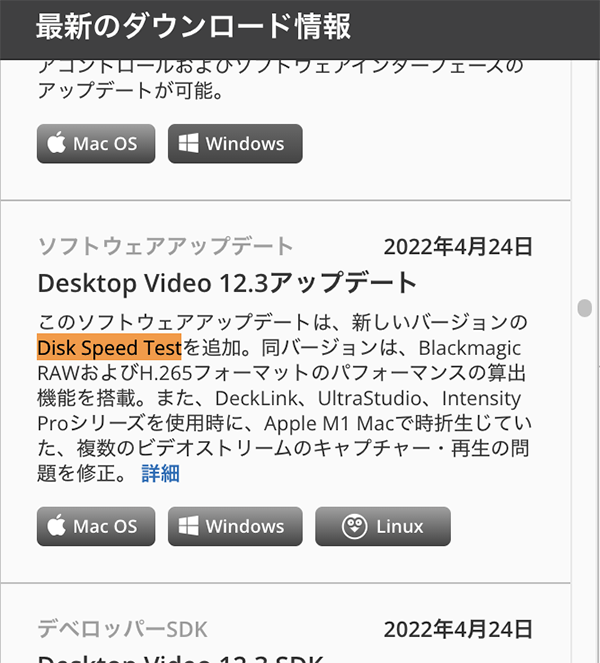Open the Desktop Video 12.3アップデート title
The width and height of the screenshot is (600, 663).
227,282
